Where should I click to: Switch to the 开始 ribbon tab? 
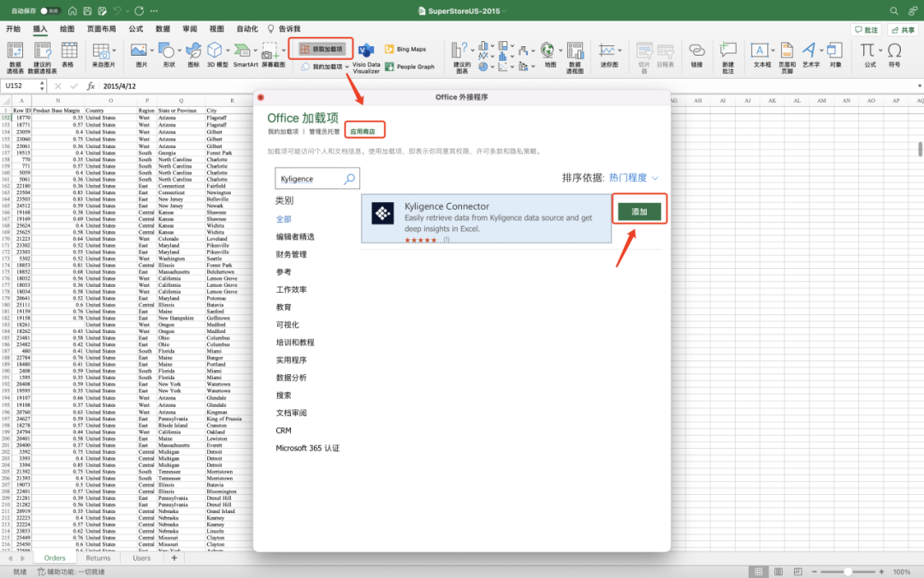click(13, 28)
